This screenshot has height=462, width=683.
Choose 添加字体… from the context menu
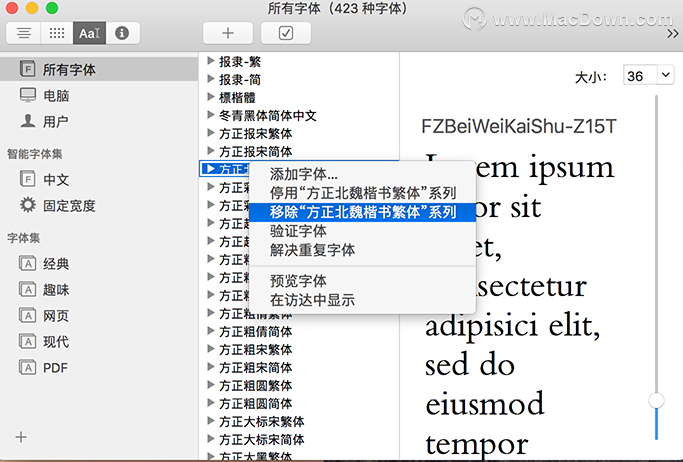(x=362, y=174)
